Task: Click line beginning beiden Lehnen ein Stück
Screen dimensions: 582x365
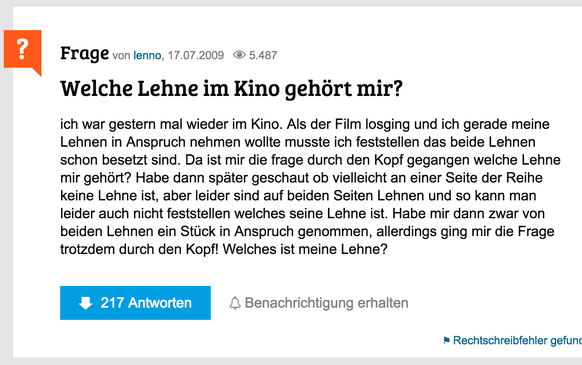Action: point(307,231)
